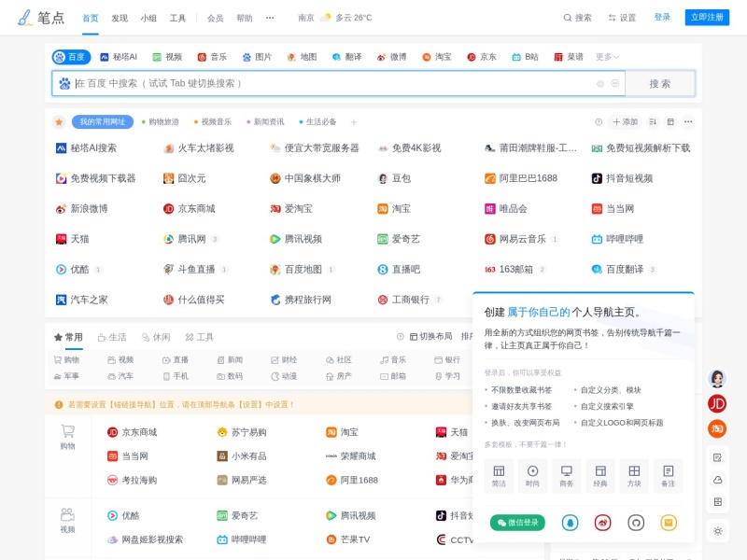Click the 微信登录 button
This screenshot has height=560, width=747.
pyautogui.click(x=517, y=523)
